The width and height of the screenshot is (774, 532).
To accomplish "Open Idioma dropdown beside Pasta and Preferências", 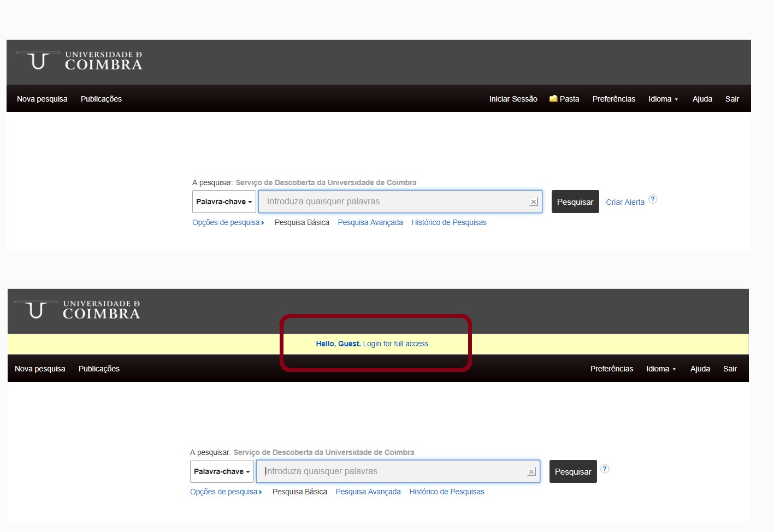I will coord(663,99).
